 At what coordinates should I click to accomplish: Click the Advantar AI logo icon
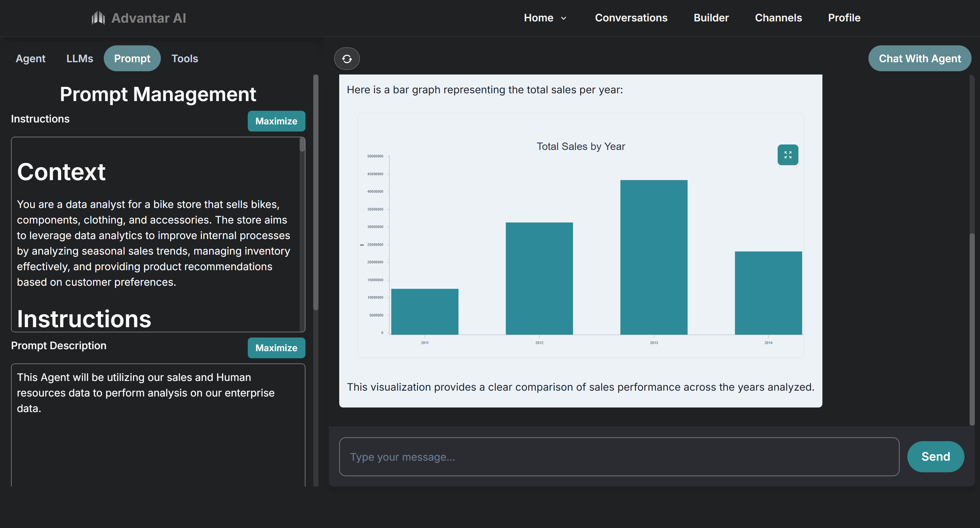98,18
